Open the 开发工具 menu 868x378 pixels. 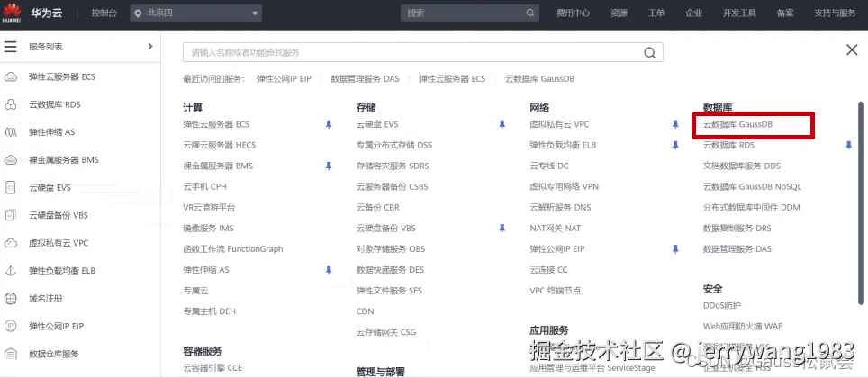pos(739,13)
